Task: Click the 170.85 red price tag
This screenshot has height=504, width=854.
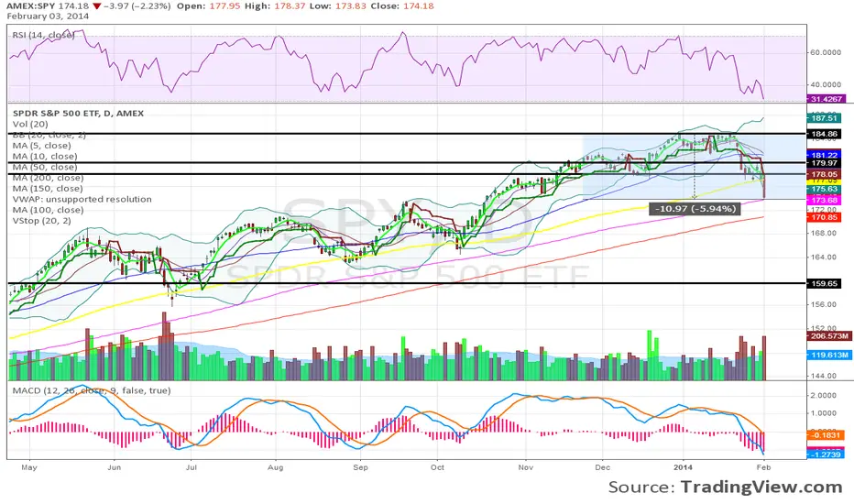Action: [824, 217]
